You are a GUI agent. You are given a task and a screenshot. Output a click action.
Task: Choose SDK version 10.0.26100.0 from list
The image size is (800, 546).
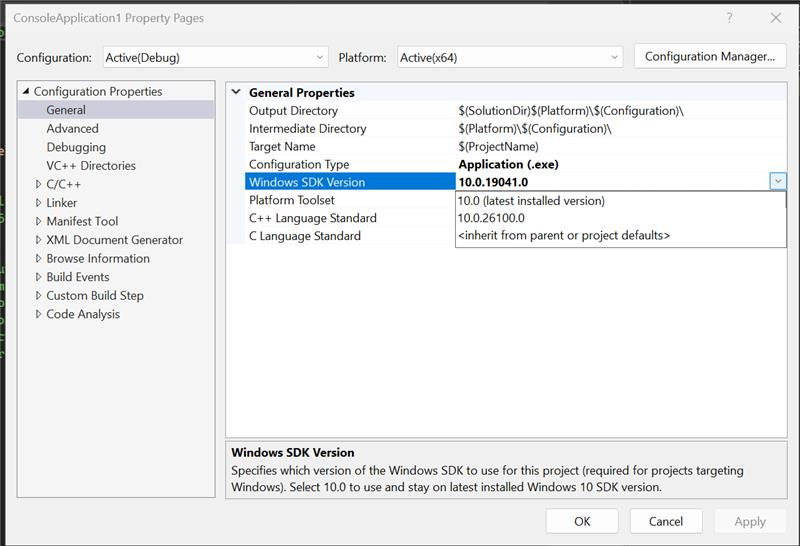(620, 218)
